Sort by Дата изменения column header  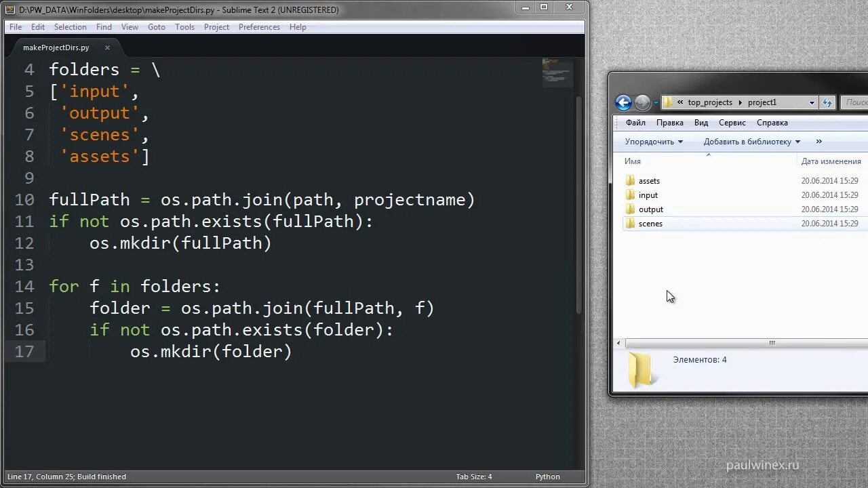[833, 161]
